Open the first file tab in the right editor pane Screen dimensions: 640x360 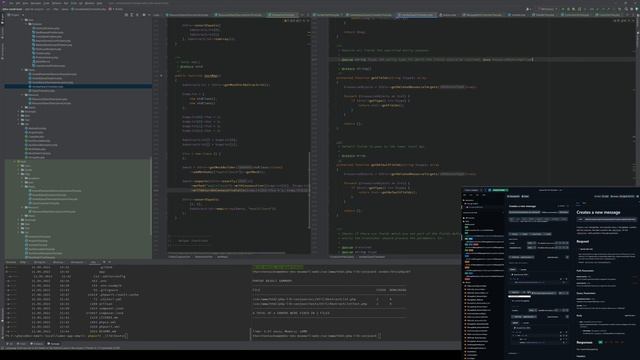point(328,15)
